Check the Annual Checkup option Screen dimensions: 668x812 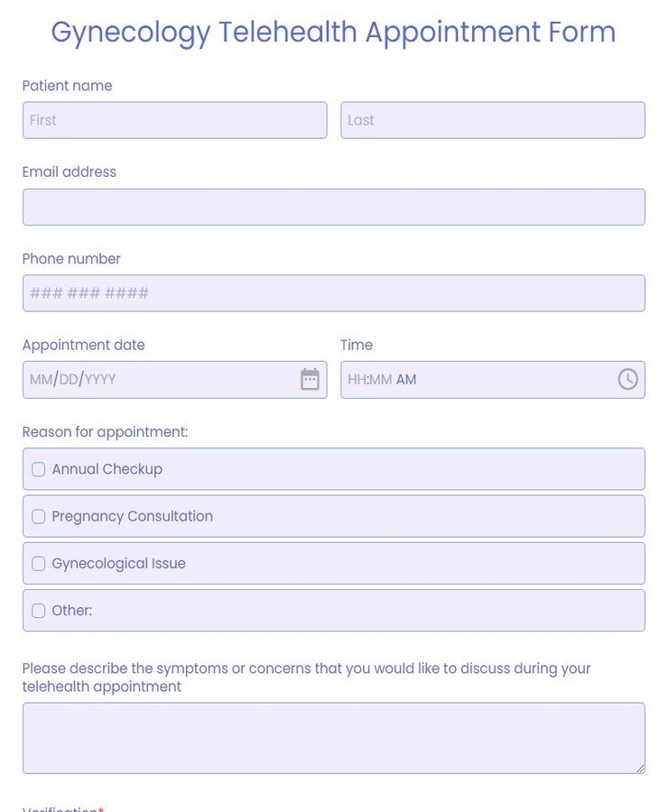[x=38, y=469]
